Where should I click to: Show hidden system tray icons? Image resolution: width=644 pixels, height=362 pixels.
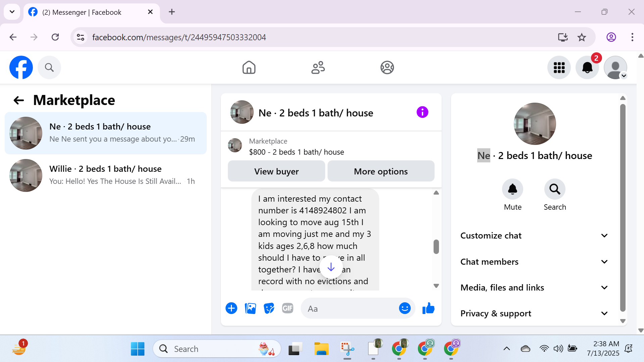pyautogui.click(x=507, y=349)
